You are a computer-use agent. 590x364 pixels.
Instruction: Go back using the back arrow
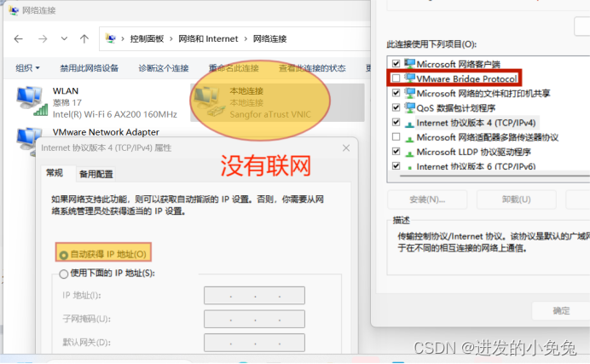pyautogui.click(x=18, y=38)
